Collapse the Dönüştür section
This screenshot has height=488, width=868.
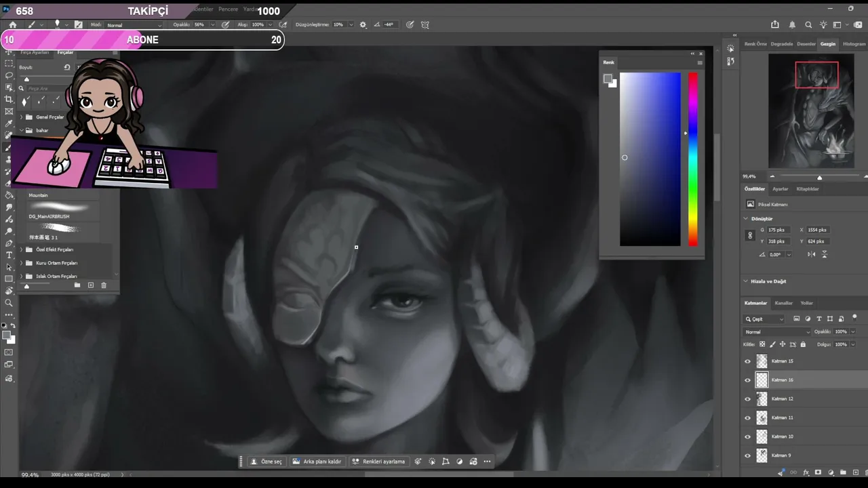coord(746,219)
